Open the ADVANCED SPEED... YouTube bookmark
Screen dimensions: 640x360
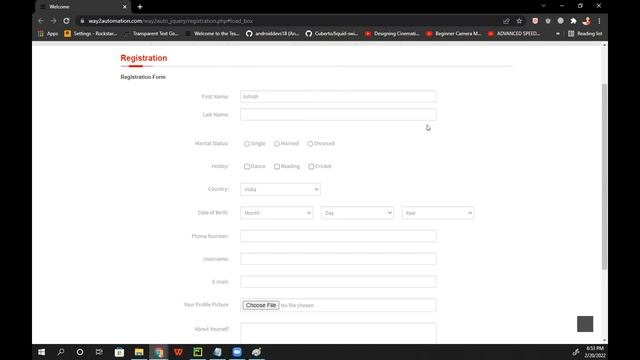[x=514, y=33]
